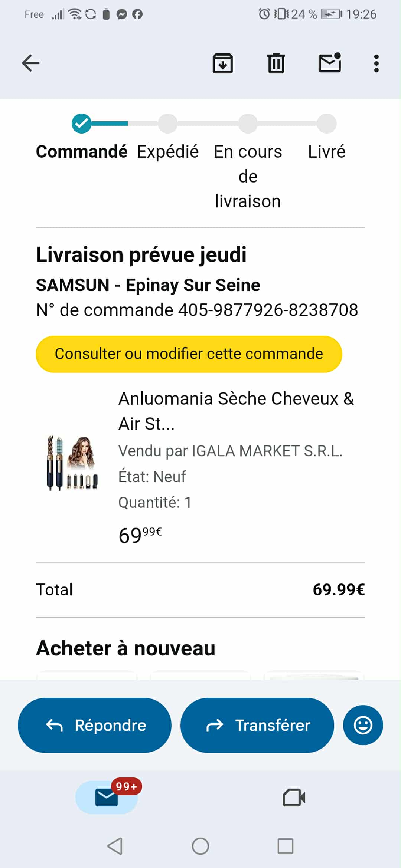Add an emoji reaction
This screenshot has width=401, height=868.
[363, 725]
